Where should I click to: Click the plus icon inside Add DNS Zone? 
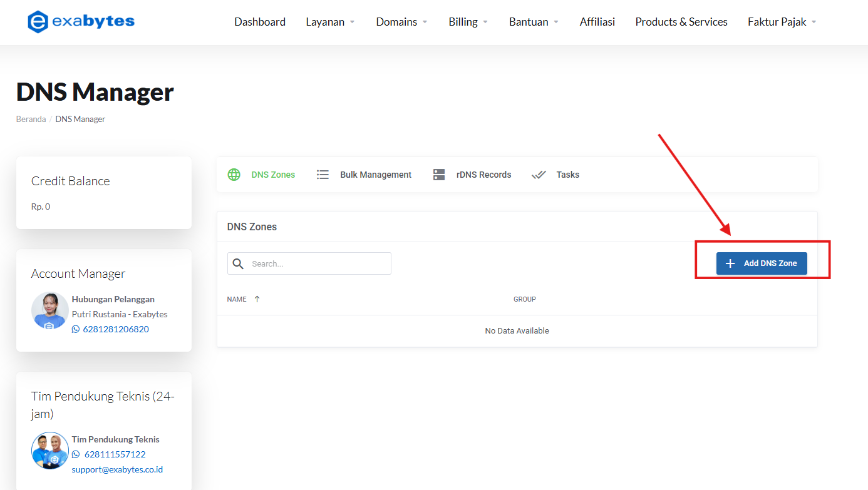730,263
